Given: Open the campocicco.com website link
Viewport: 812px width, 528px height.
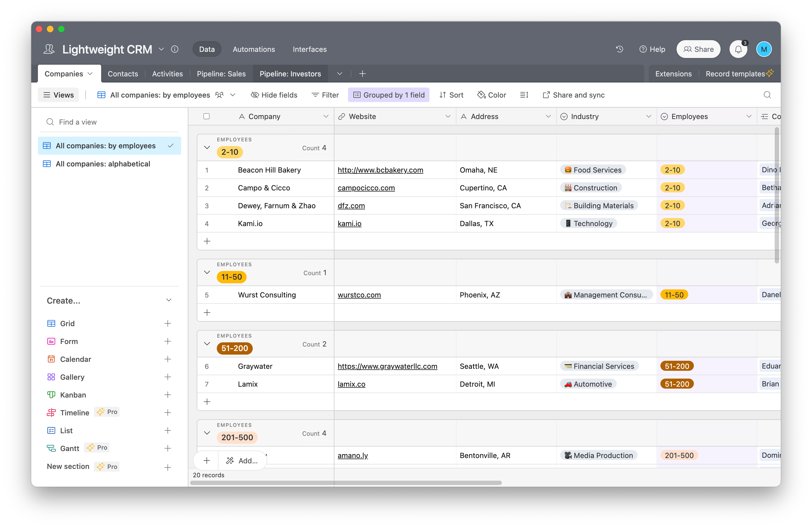Looking at the screenshot, I should [366, 188].
